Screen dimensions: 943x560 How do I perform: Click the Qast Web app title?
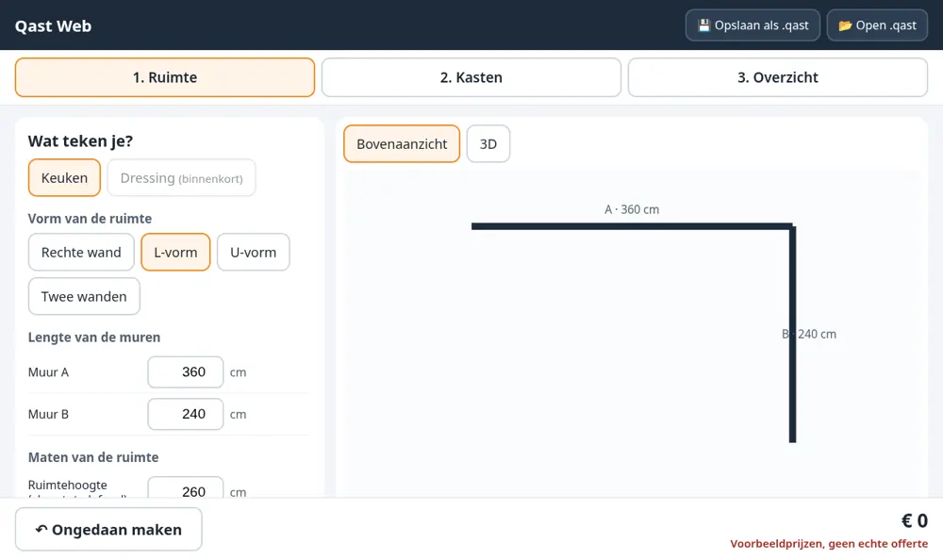pos(53,25)
